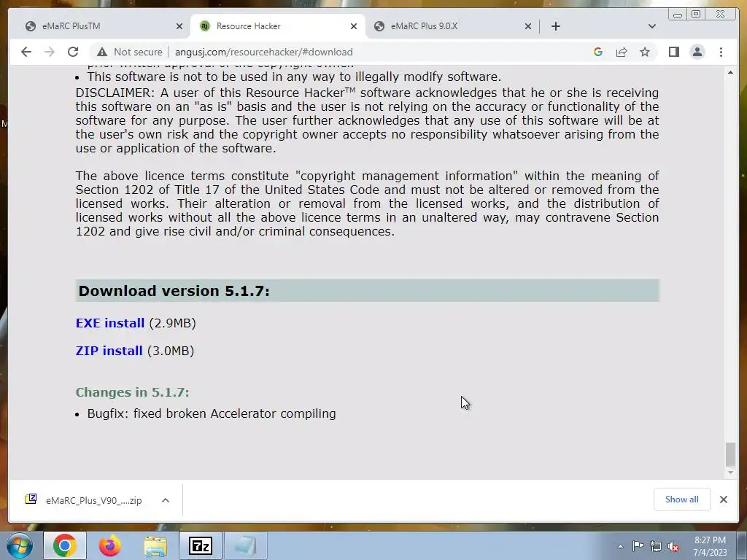Click the Changes in 5.1.7 heading

[x=133, y=392]
